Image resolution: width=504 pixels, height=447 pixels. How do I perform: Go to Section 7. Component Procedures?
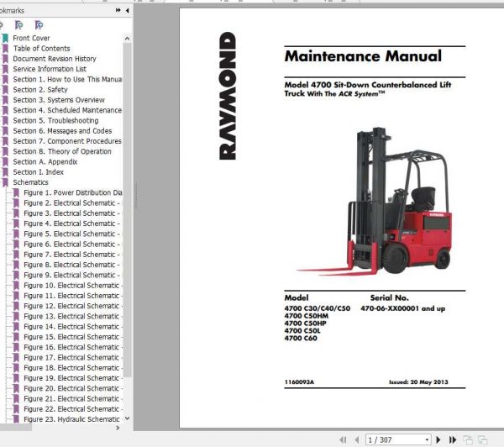click(x=67, y=141)
